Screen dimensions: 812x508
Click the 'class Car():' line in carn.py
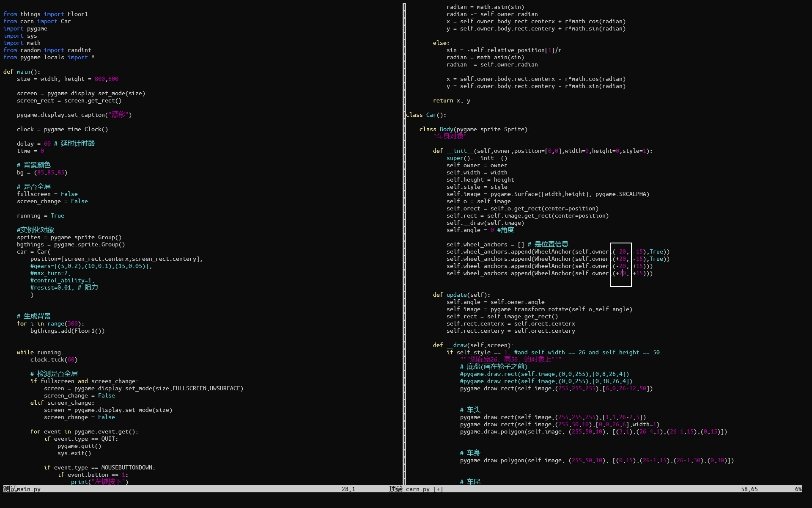[x=426, y=115]
